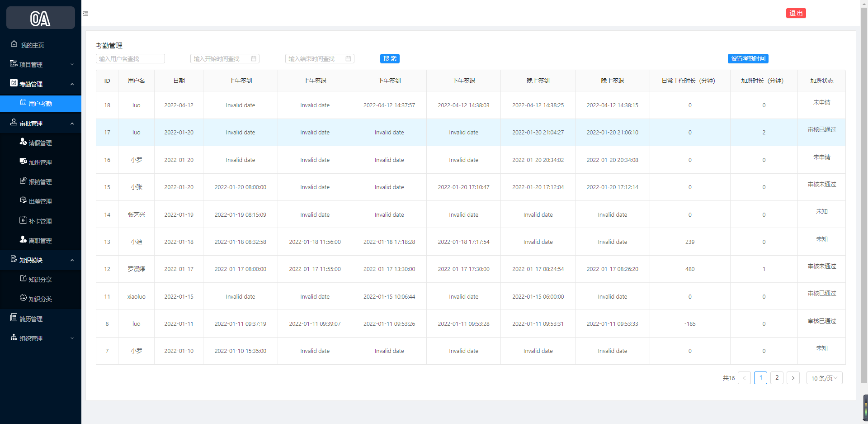Screen dimensions: 868x424
Task: Open 简历管理 menu item
Action: tap(41, 319)
